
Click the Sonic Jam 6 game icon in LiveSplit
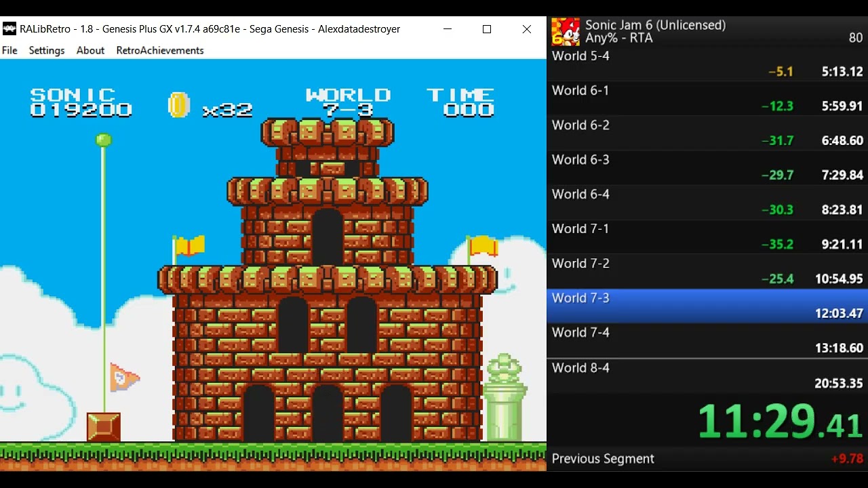566,32
